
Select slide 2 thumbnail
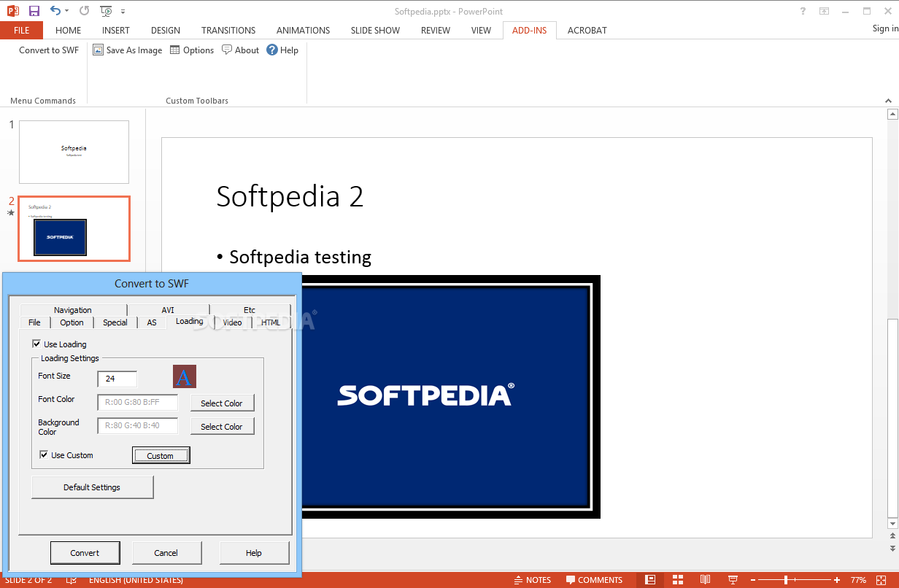pos(74,228)
